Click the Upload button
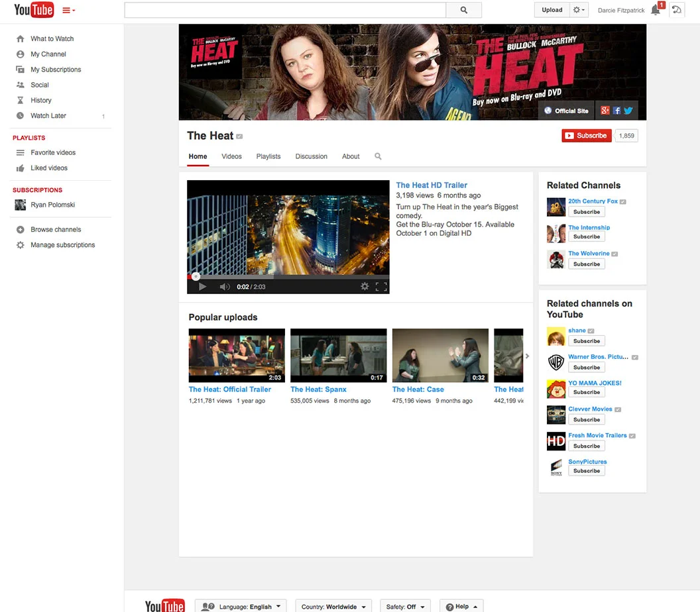The image size is (700, 612). point(552,10)
